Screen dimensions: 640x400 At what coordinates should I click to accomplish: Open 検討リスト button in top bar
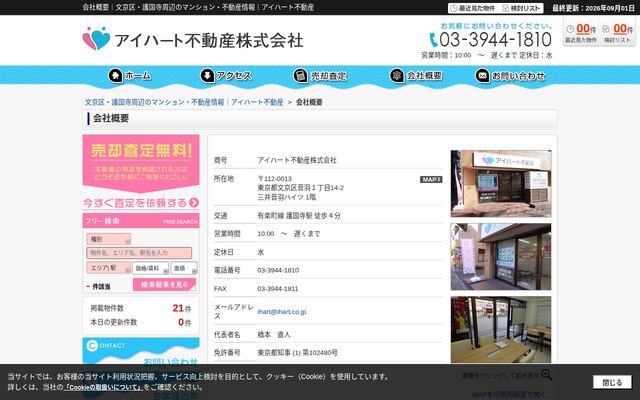(521, 8)
